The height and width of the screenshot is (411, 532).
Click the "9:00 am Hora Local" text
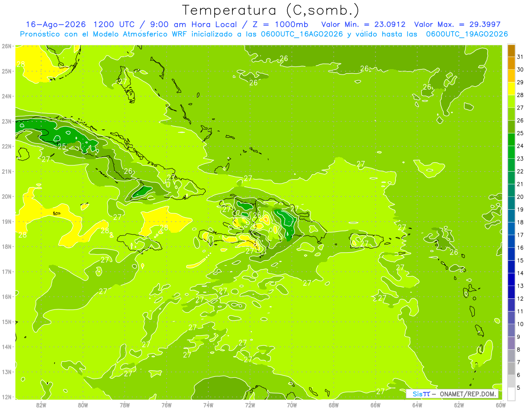coord(194,24)
